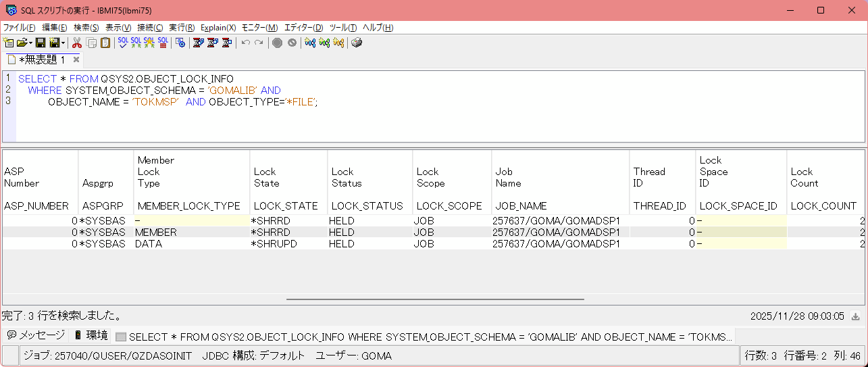Select the MEMBER lock type cell
The height and width of the screenshot is (367, 868).
(191, 232)
